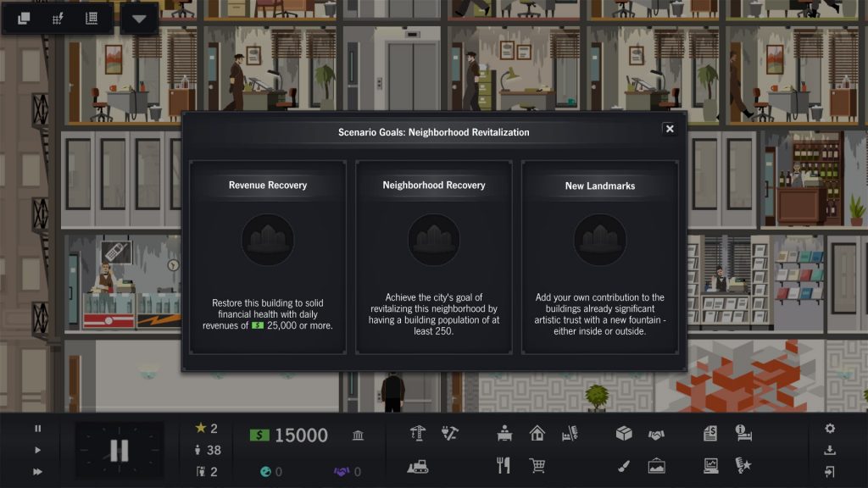Select the bulldozer demolish tool
This screenshot has height=488, width=868.
pos(417,467)
